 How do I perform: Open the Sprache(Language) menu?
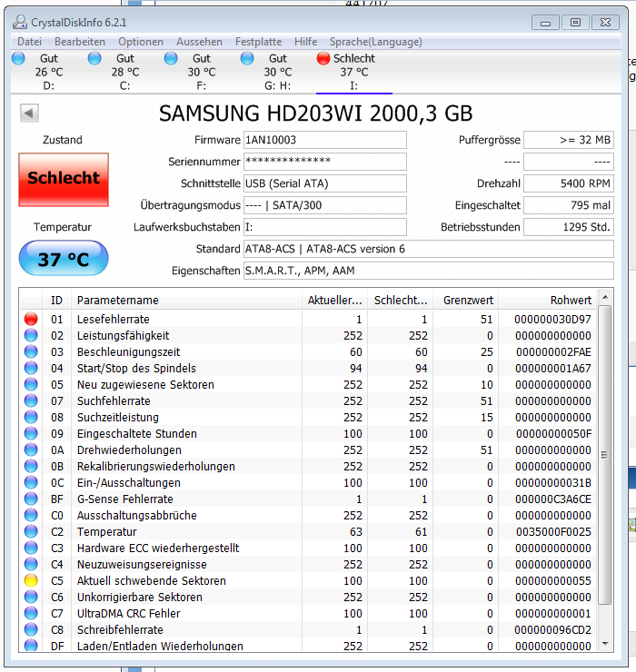(375, 42)
